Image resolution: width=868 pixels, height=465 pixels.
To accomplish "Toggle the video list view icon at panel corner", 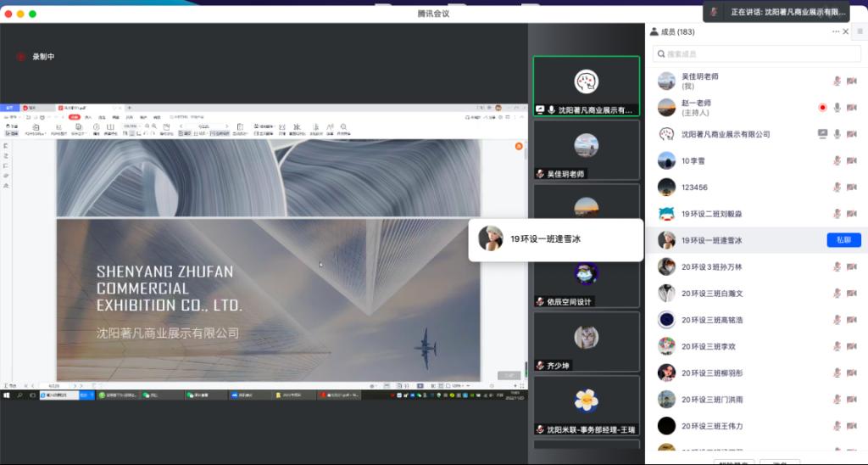I will tap(860, 31).
